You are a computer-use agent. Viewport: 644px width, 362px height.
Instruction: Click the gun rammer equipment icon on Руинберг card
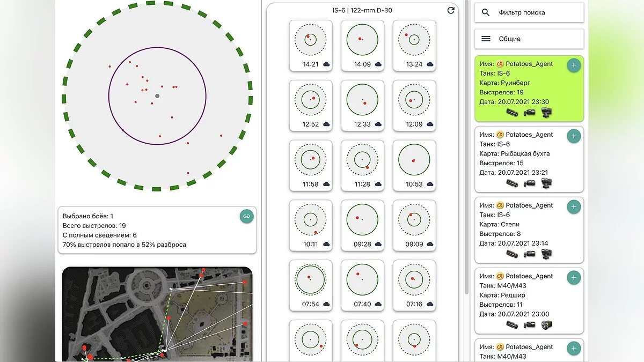point(512,113)
